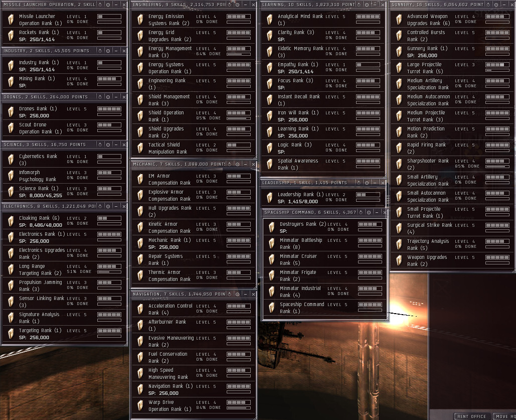
Task: Select Leadership 'SP: 1,415/8,000' text
Action: [x=298, y=201]
